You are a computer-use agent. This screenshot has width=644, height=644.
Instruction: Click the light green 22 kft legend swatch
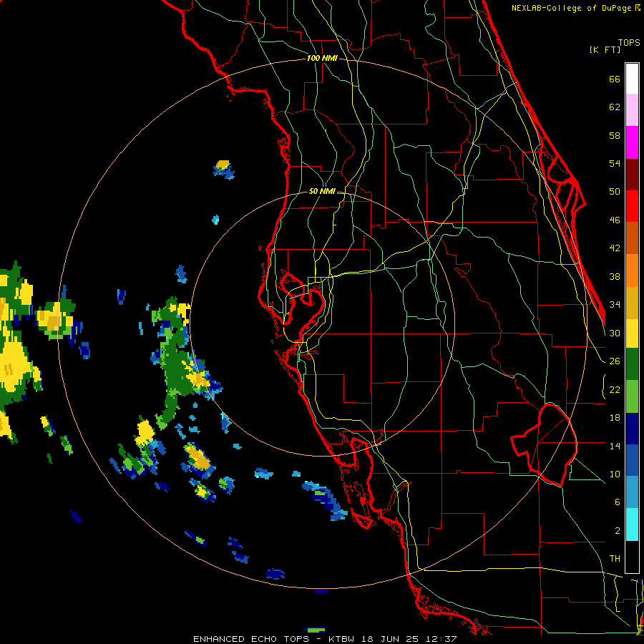tap(632, 396)
